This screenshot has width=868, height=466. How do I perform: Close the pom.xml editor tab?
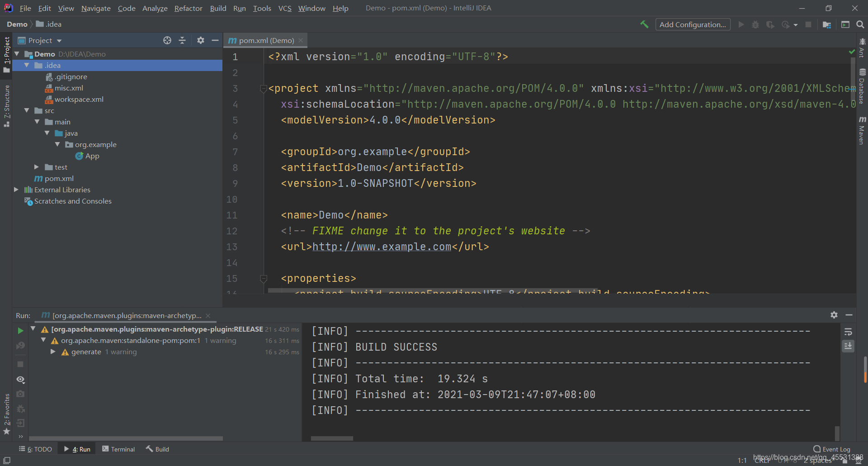[301, 40]
